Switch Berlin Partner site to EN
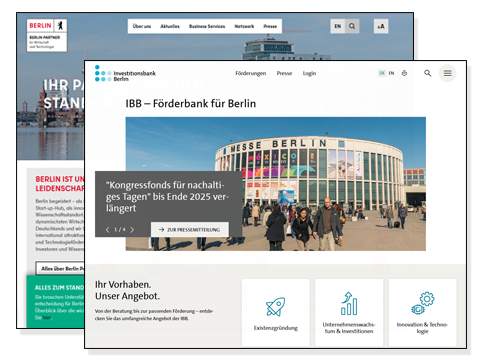Image resolution: width=480 pixels, height=360 pixels. [x=338, y=26]
